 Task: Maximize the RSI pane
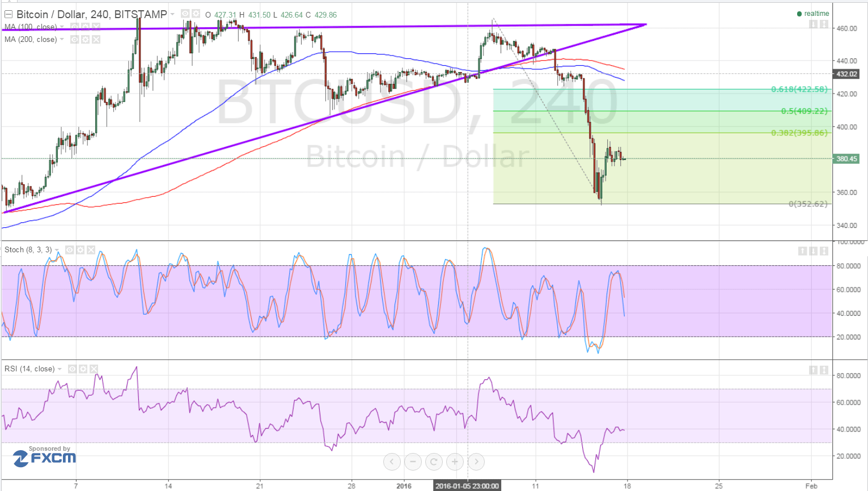[x=824, y=370]
